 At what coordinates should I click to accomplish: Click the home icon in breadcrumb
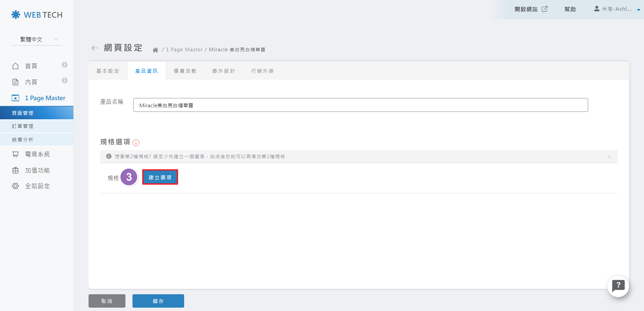click(155, 50)
